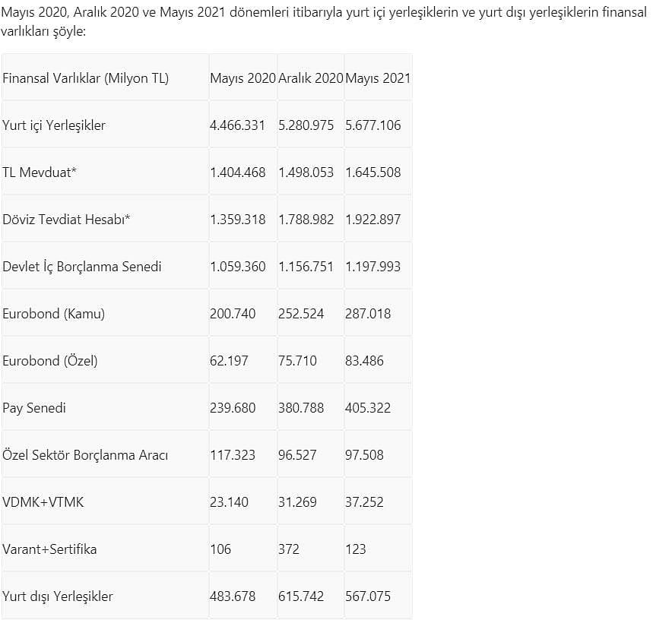This screenshot has height=620, width=672.
Task: Click the TL Mevduat* row label
Action: 40,172
